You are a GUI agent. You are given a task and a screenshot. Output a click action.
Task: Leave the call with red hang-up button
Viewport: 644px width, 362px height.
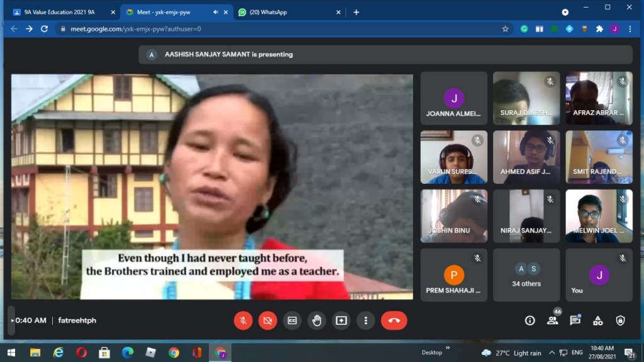(394, 320)
